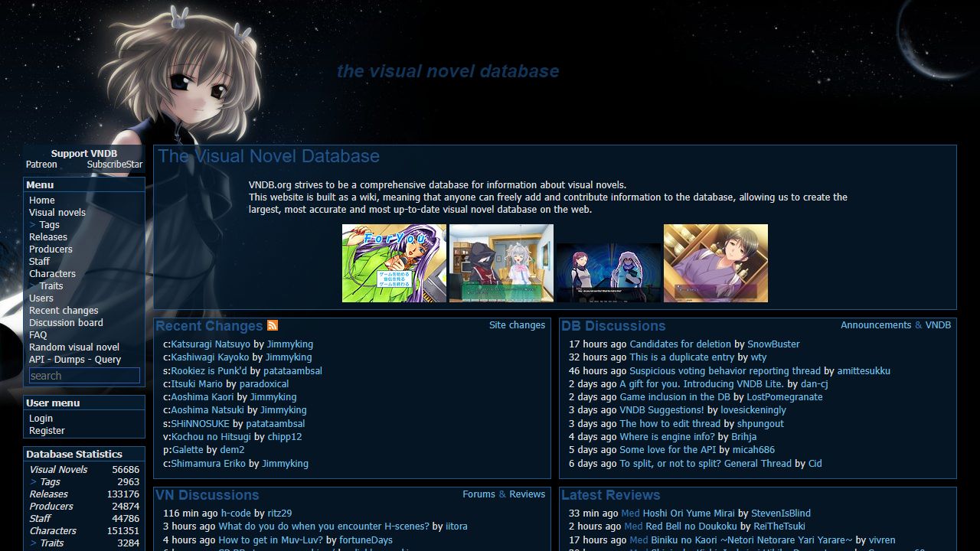Image resolution: width=980 pixels, height=551 pixels.
Task: Open the 'Where is engine info?' thread
Action: coord(667,437)
